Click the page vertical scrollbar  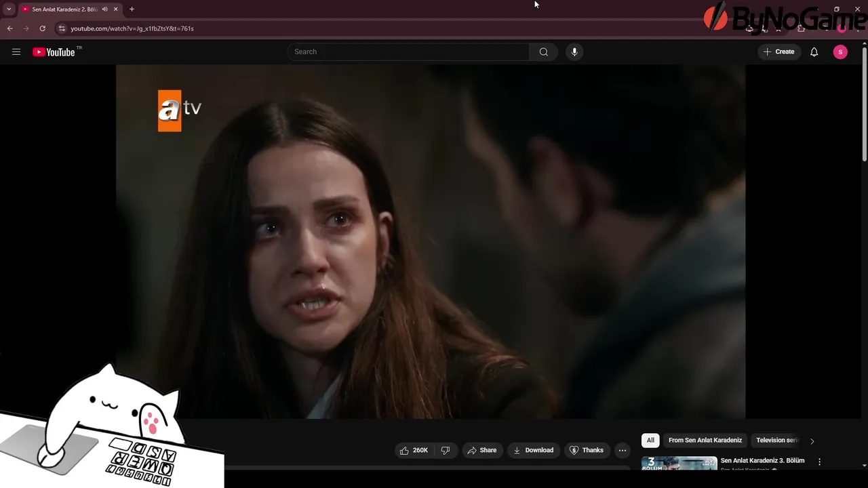pos(864,105)
